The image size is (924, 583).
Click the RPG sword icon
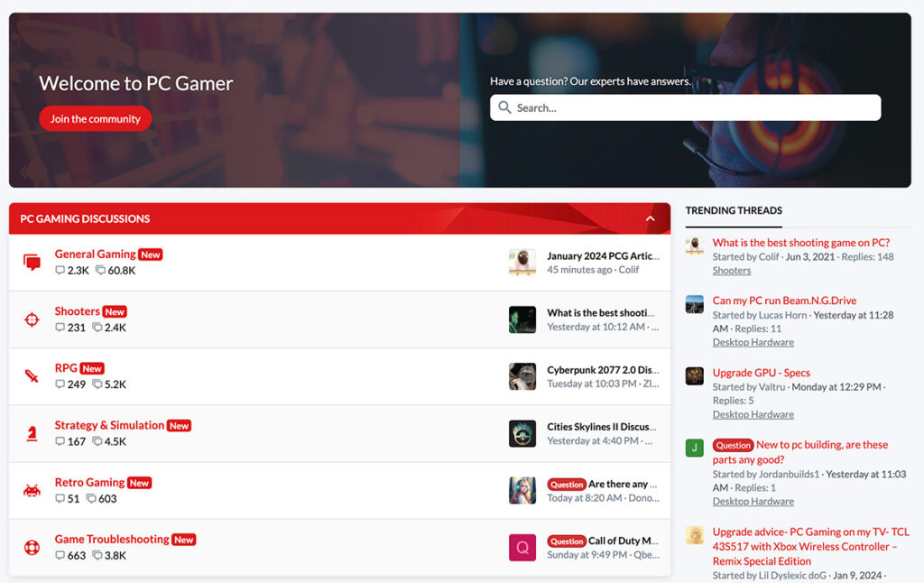point(32,376)
